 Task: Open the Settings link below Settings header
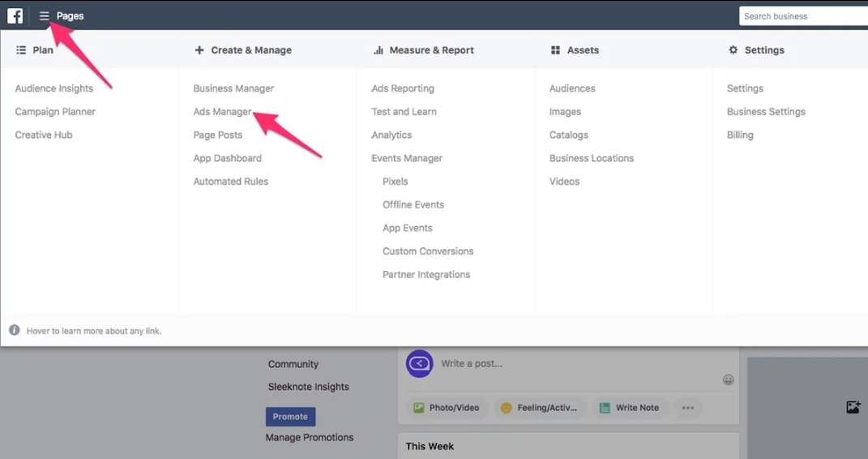(x=745, y=88)
